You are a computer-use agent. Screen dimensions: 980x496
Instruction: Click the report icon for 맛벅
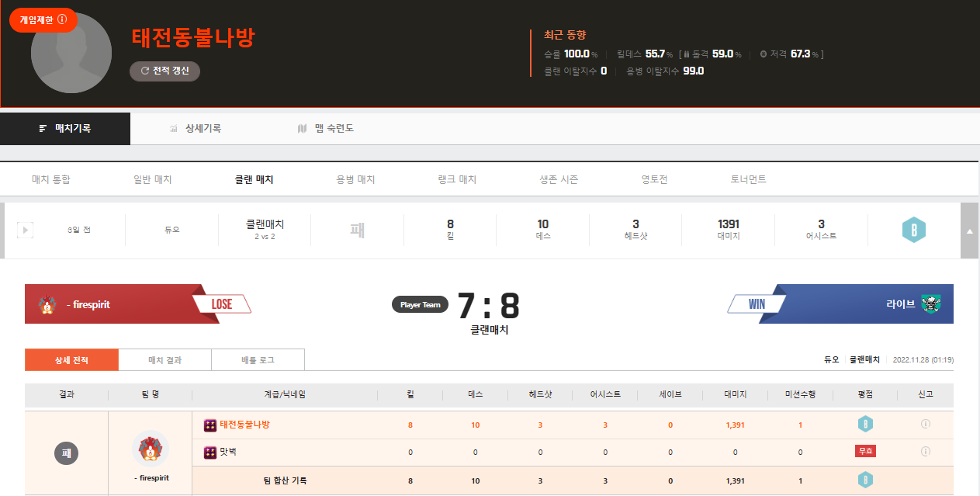point(925,452)
